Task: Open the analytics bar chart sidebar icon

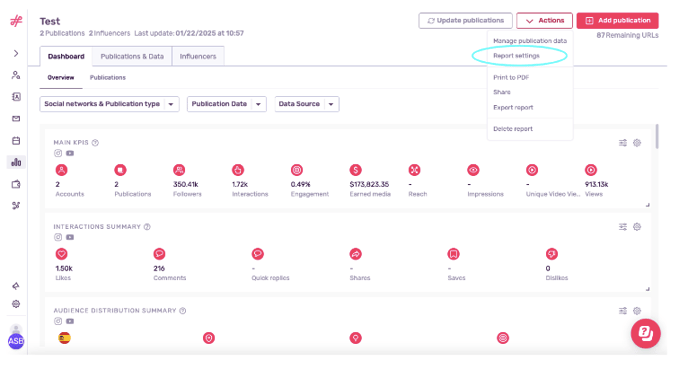Action: (16, 162)
